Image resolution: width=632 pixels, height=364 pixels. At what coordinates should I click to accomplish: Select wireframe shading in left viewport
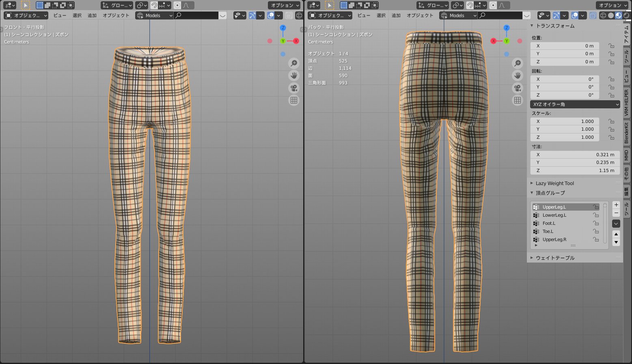coord(299,15)
